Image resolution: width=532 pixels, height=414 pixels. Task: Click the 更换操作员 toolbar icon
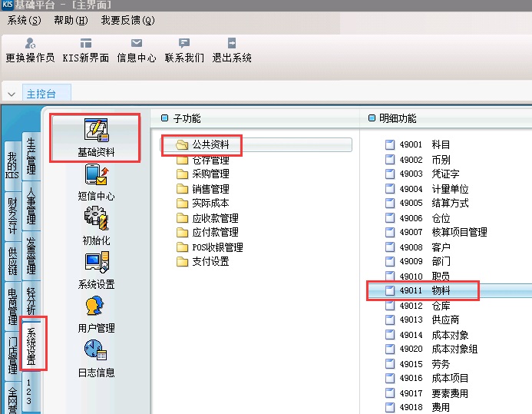[x=30, y=44]
